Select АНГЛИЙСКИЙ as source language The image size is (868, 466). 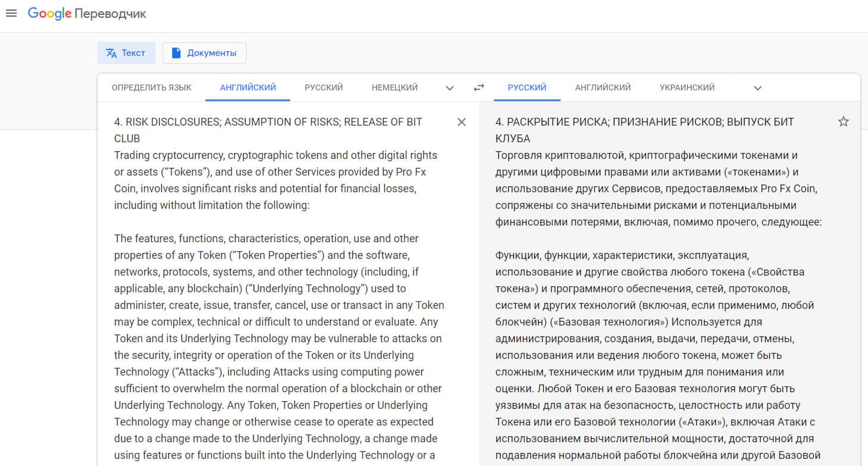click(248, 87)
